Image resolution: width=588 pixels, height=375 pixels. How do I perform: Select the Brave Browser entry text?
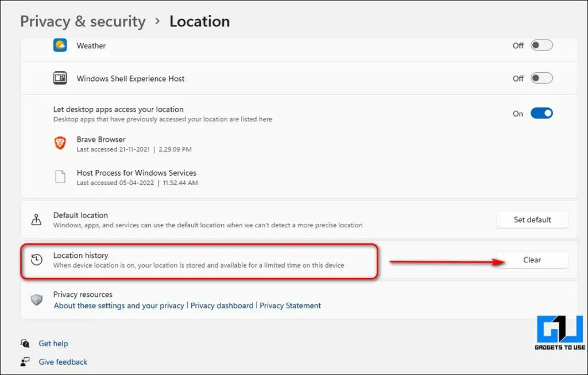(101, 140)
